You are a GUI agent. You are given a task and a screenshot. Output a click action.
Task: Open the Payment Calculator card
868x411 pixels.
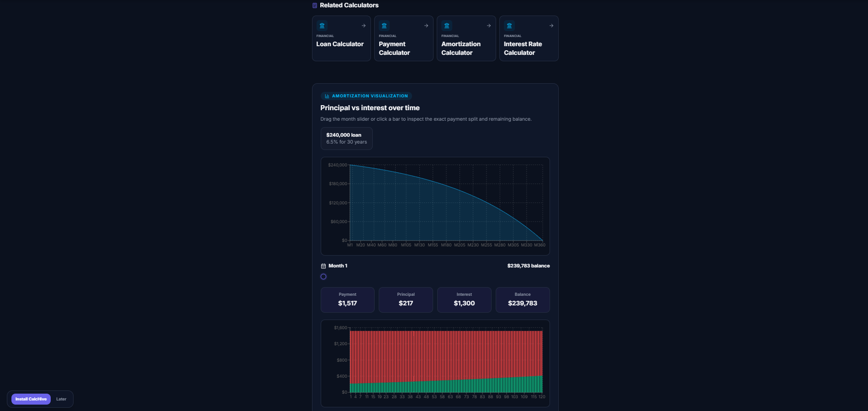tap(404, 38)
